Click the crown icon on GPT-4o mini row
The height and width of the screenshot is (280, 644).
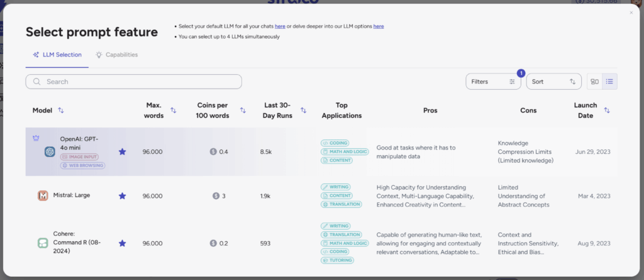[x=36, y=138]
